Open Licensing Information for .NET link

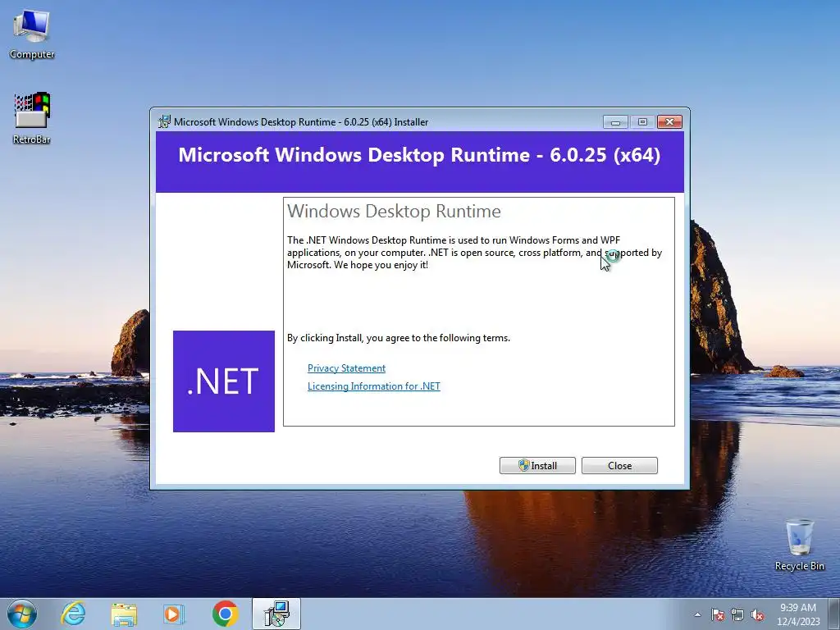pos(374,386)
